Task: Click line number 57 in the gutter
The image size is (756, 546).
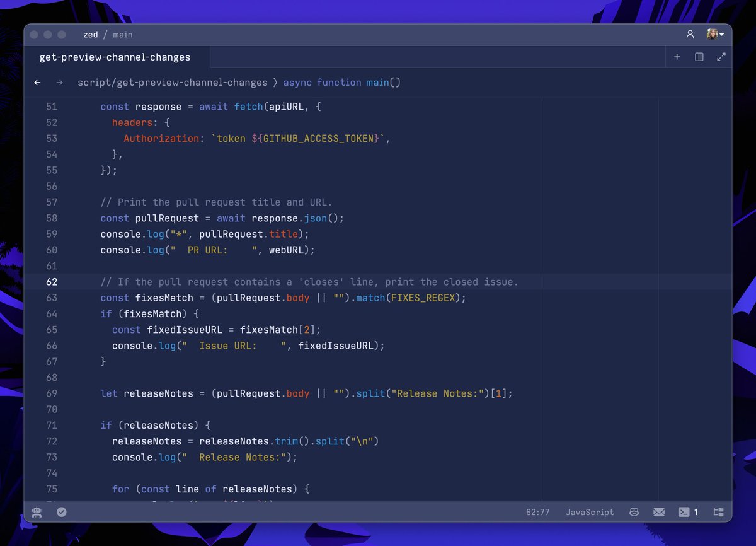Action: tap(52, 202)
